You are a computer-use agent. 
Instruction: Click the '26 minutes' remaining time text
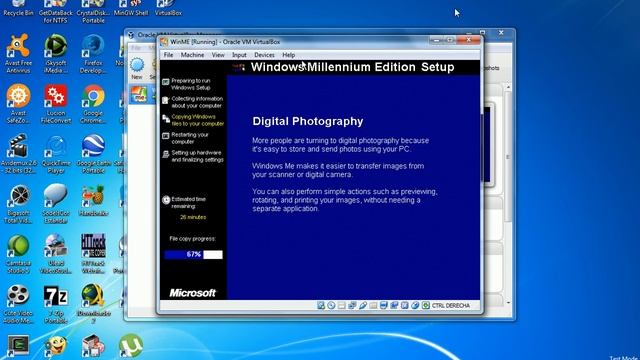[193, 217]
